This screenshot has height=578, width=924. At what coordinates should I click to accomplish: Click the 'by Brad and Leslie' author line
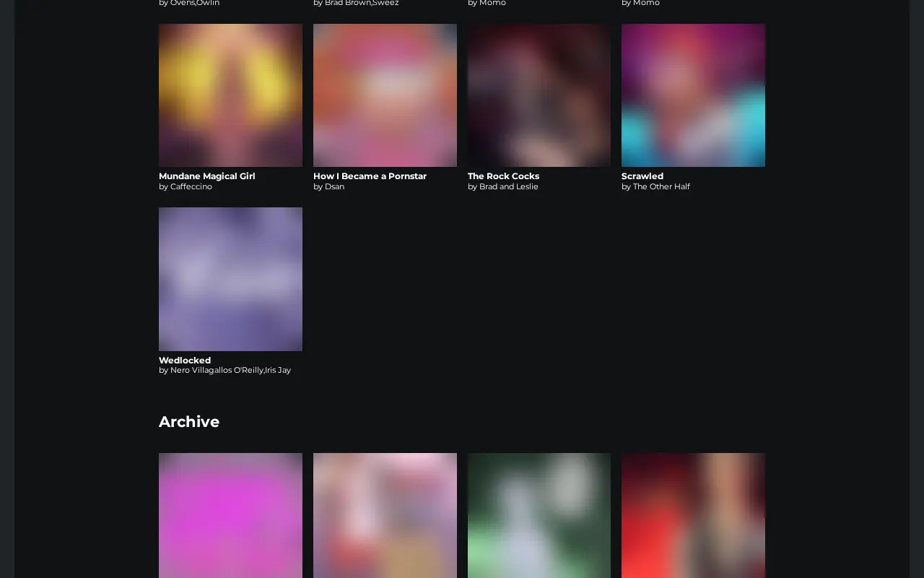503,186
